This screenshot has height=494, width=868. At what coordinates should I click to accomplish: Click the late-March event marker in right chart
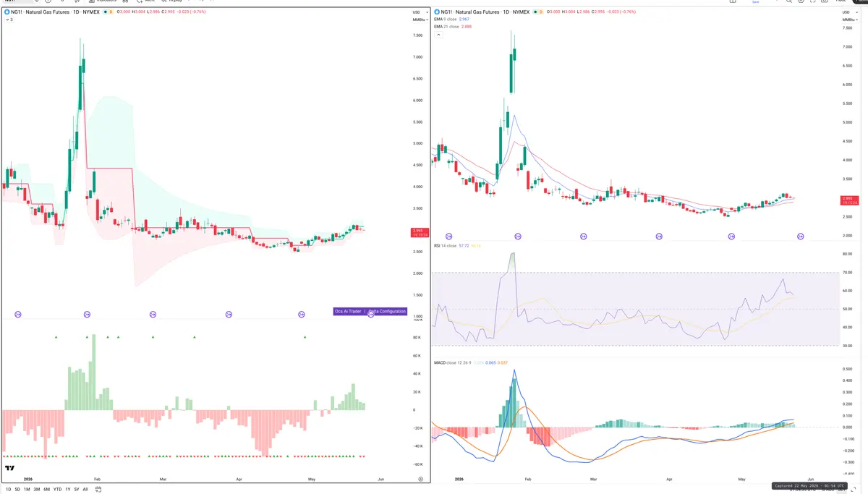click(659, 237)
